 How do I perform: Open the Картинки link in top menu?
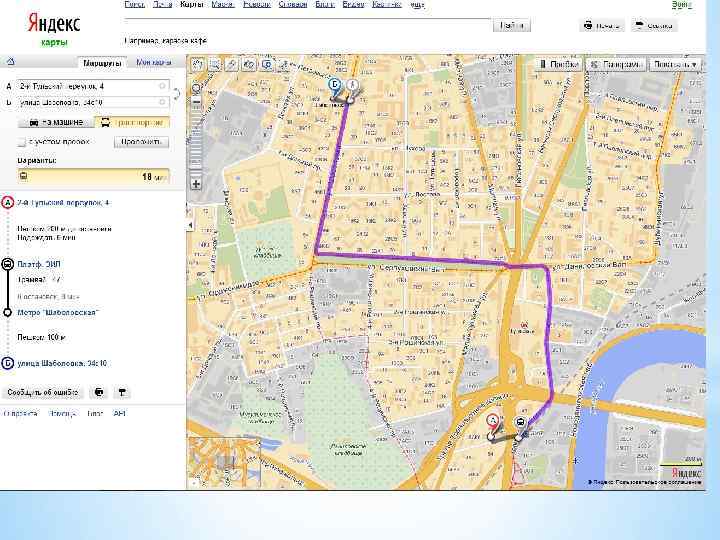pos(387,5)
